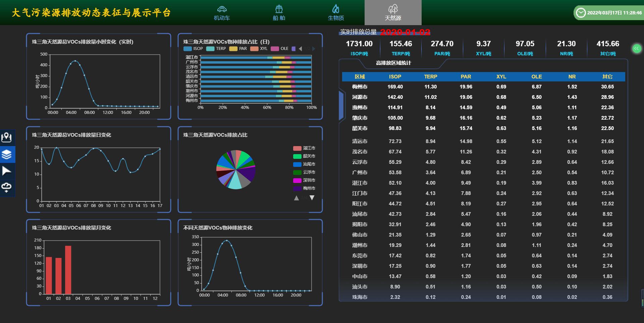Screen dimensions: 644x323
Task: Click the 9.37 XYL total value
Action: 484,44
